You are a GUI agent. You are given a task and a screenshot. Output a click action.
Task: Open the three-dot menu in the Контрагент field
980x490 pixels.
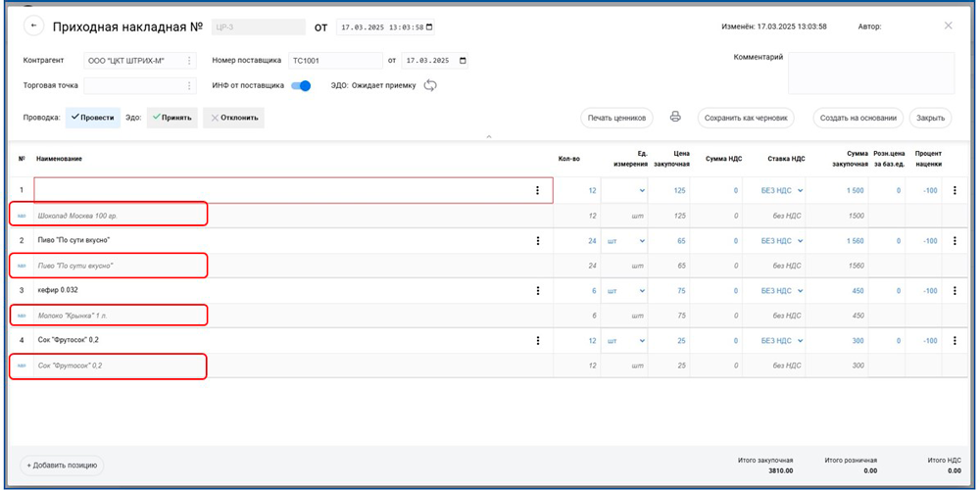pos(190,61)
